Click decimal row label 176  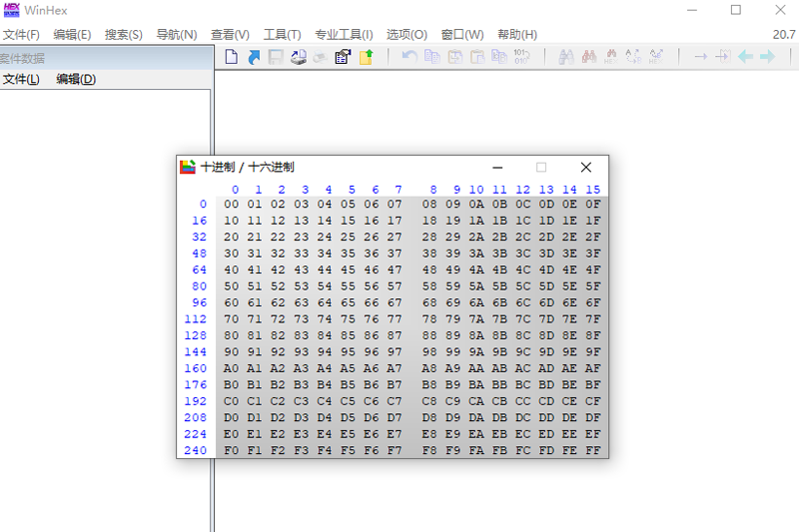click(x=196, y=385)
